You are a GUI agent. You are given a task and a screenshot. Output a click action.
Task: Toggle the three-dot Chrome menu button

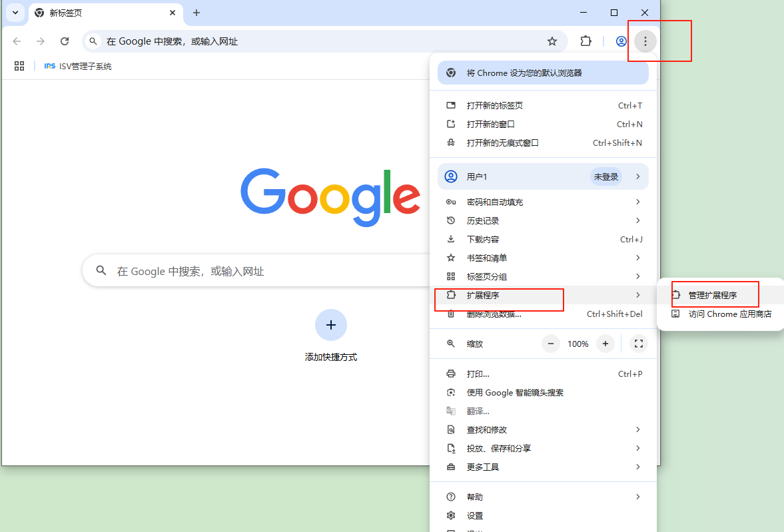tap(645, 41)
